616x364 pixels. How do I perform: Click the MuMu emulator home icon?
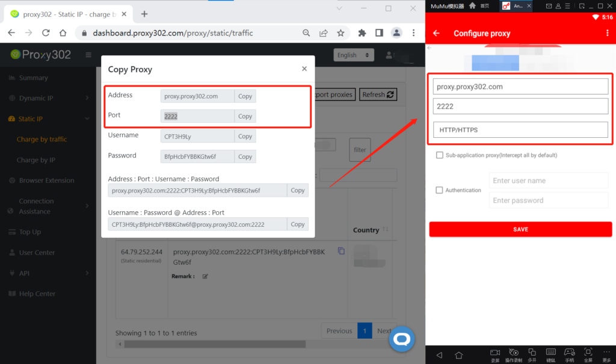472,5
